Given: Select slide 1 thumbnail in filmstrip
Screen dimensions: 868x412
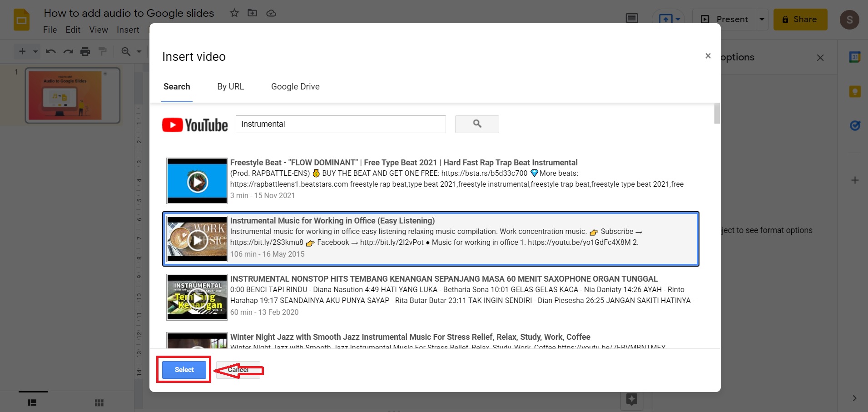Looking at the screenshot, I should (x=73, y=95).
